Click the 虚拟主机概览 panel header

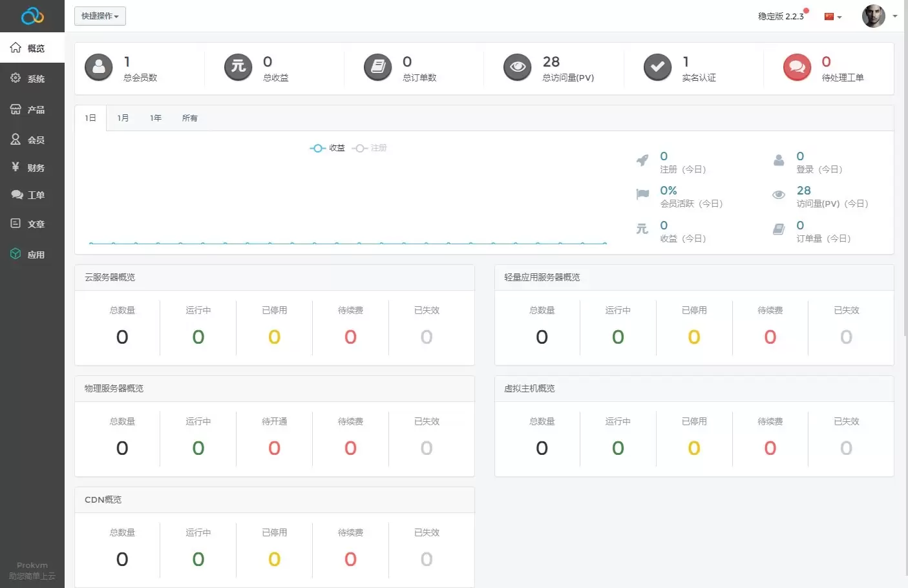(694, 388)
